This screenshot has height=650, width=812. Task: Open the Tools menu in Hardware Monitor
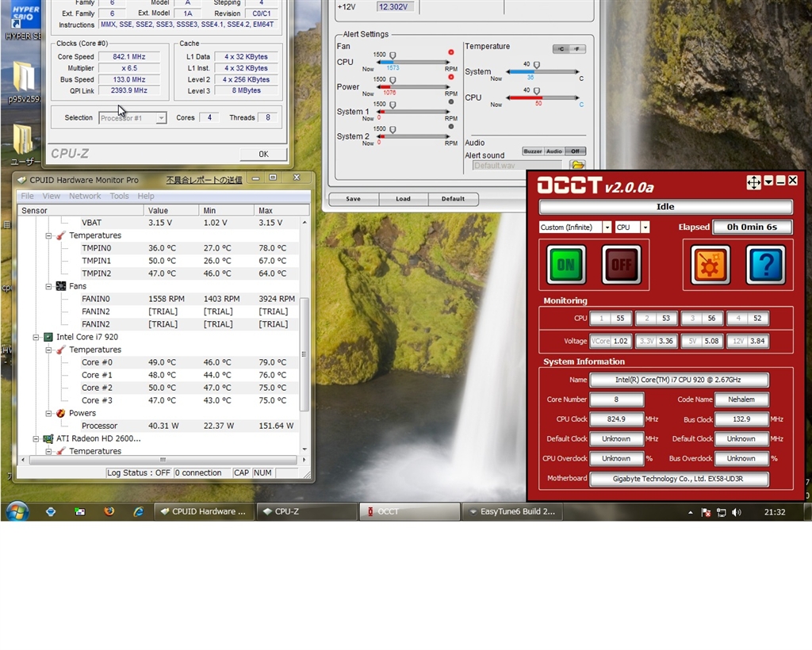coord(119,196)
